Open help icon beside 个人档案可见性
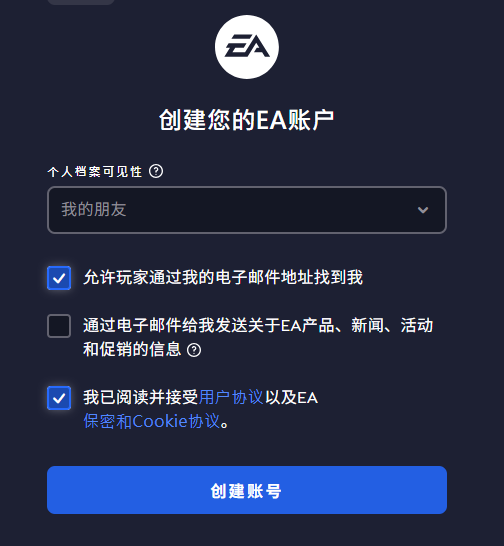Screen dimensions: 504x546 (x=156, y=171)
